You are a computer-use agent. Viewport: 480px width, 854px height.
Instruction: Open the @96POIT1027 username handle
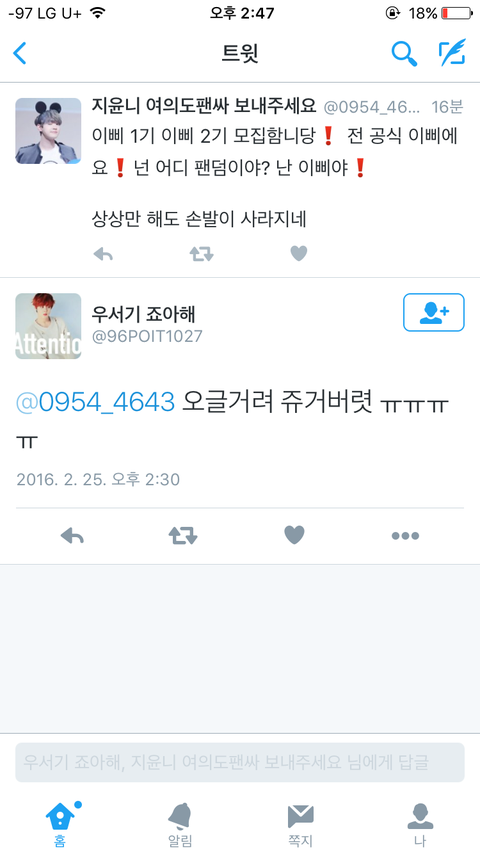(x=147, y=336)
